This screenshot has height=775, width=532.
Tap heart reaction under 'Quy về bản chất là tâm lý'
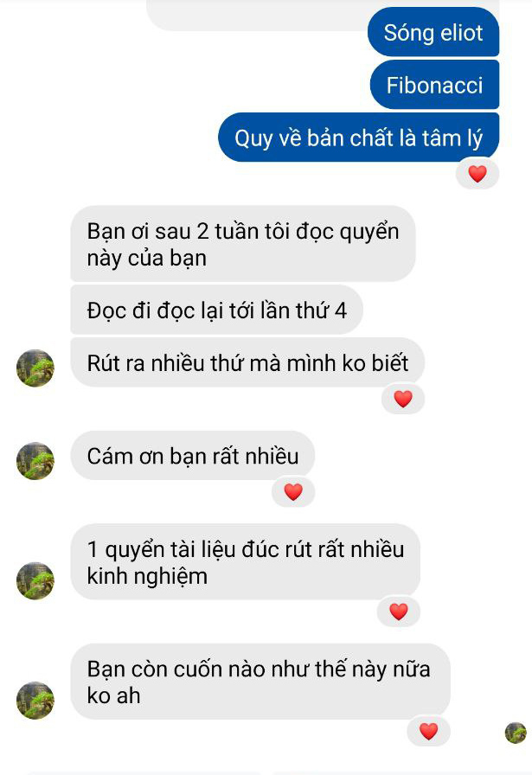[x=478, y=174]
